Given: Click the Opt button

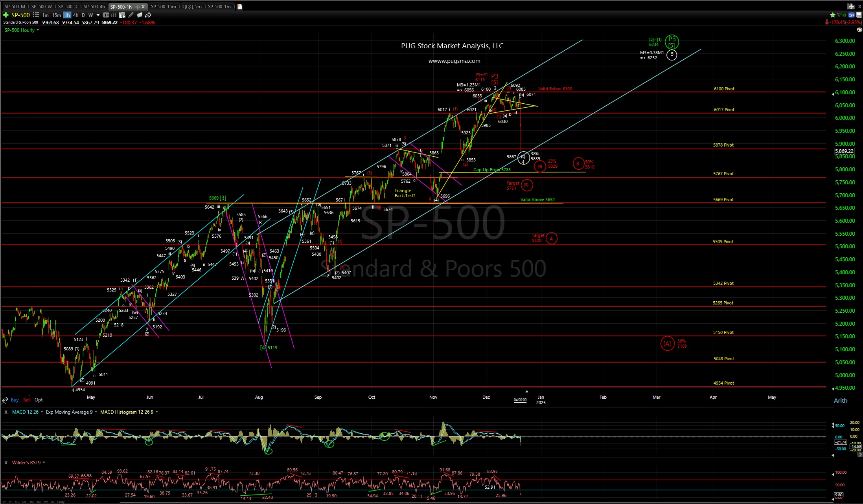Looking at the screenshot, I should tap(38, 400).
